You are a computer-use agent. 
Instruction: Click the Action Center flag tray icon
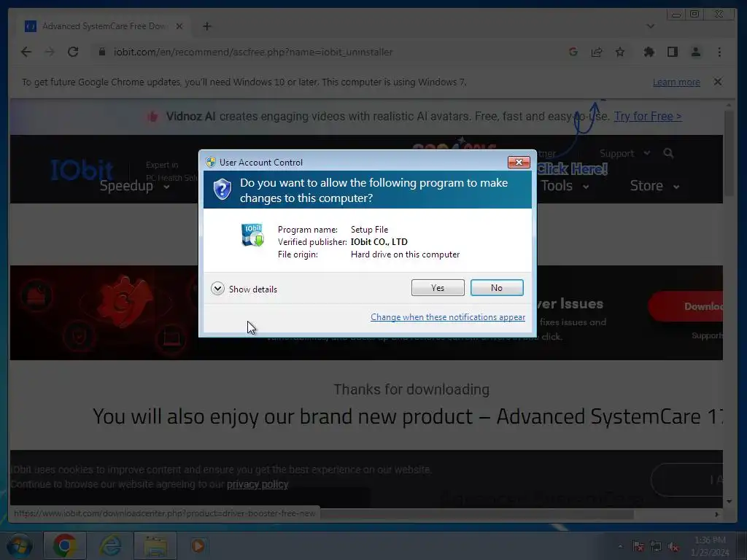pyautogui.click(x=638, y=546)
